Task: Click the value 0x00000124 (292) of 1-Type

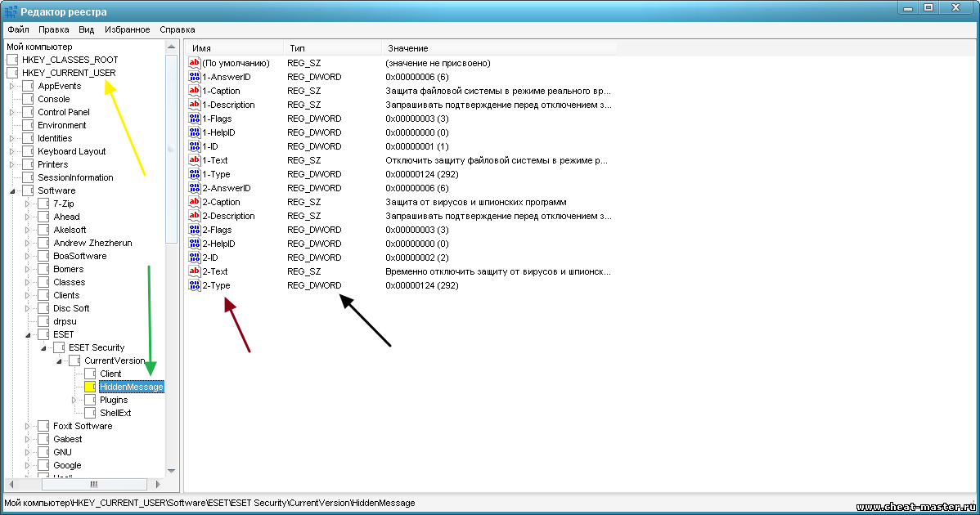Action: (x=422, y=174)
